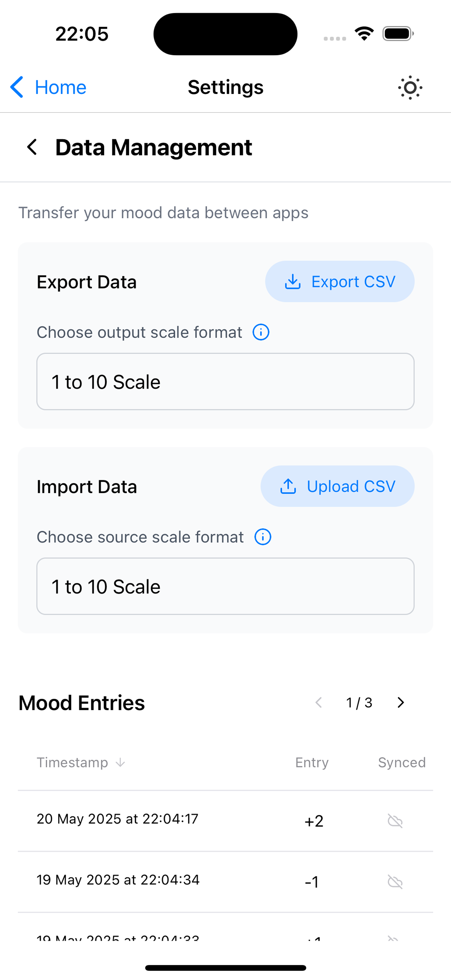Show info about source scale format
Image resolution: width=451 pixels, height=980 pixels.
pyautogui.click(x=263, y=537)
